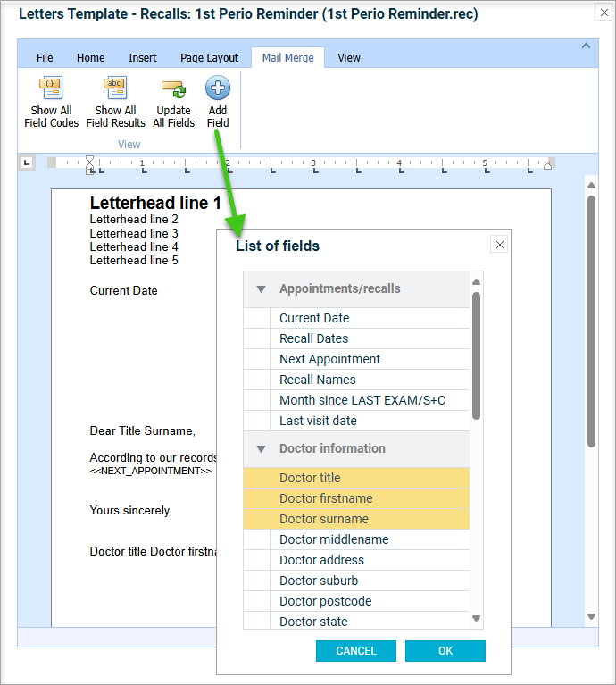
Task: Click the right indent marker on ruler
Action: (547, 165)
